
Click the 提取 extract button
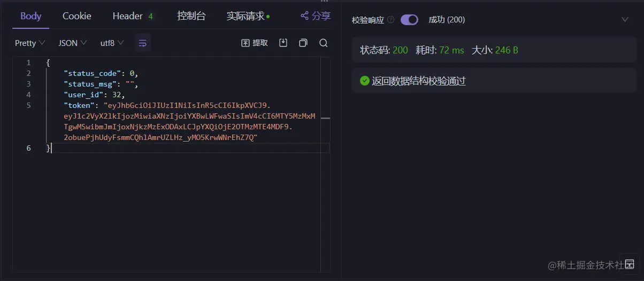[x=255, y=43]
